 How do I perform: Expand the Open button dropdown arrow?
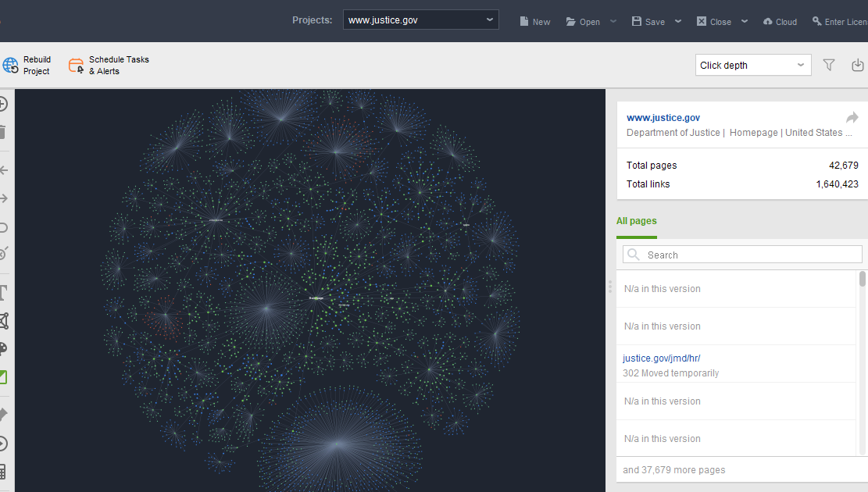(x=613, y=22)
